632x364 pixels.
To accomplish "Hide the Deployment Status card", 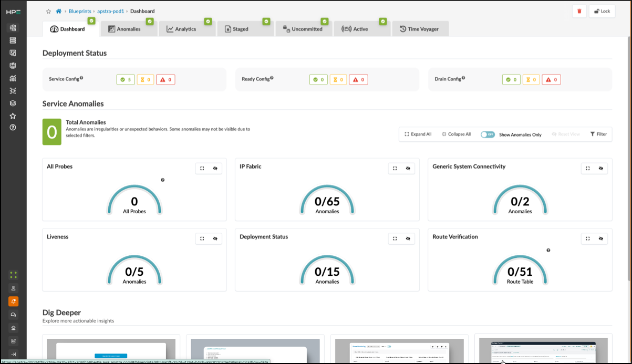I will click(x=408, y=239).
